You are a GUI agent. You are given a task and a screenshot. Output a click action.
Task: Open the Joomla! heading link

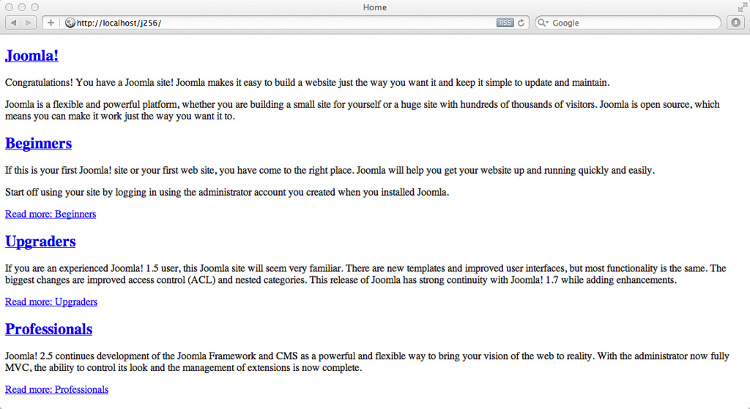coord(32,56)
